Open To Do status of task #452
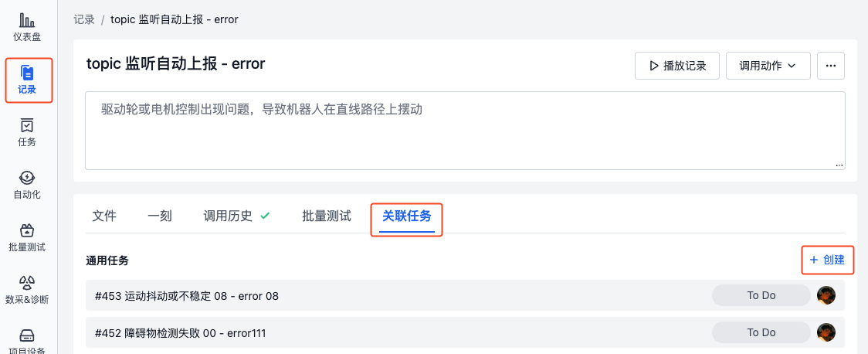868x354 pixels. tap(761, 332)
